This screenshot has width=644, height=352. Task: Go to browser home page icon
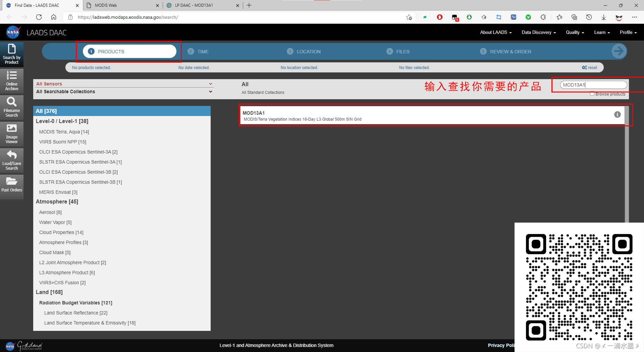[54, 17]
